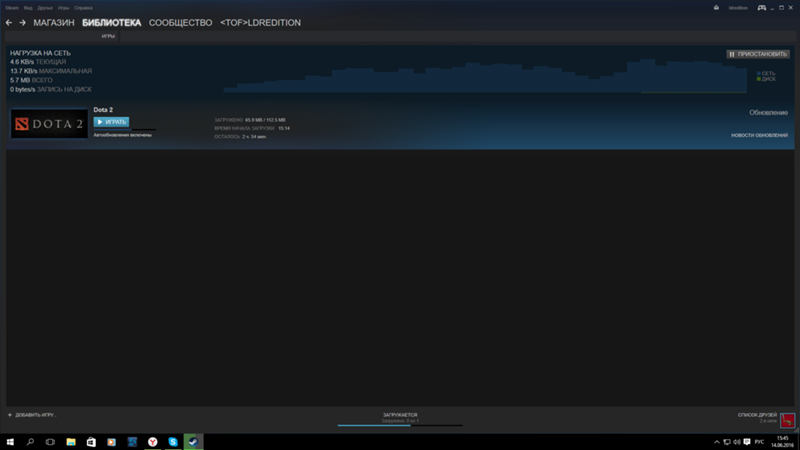800x450 pixels.
Task: Open Skype from the taskbar
Action: pyautogui.click(x=173, y=442)
